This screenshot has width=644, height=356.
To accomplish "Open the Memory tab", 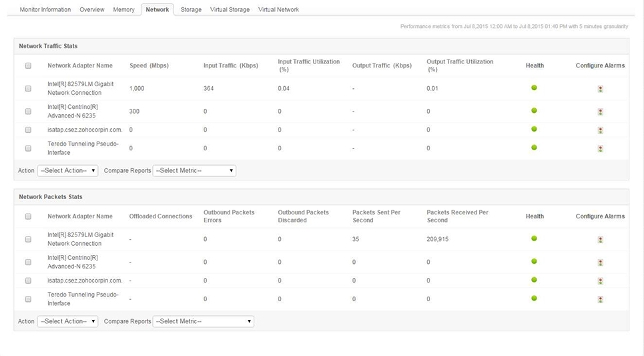I will point(123,9).
